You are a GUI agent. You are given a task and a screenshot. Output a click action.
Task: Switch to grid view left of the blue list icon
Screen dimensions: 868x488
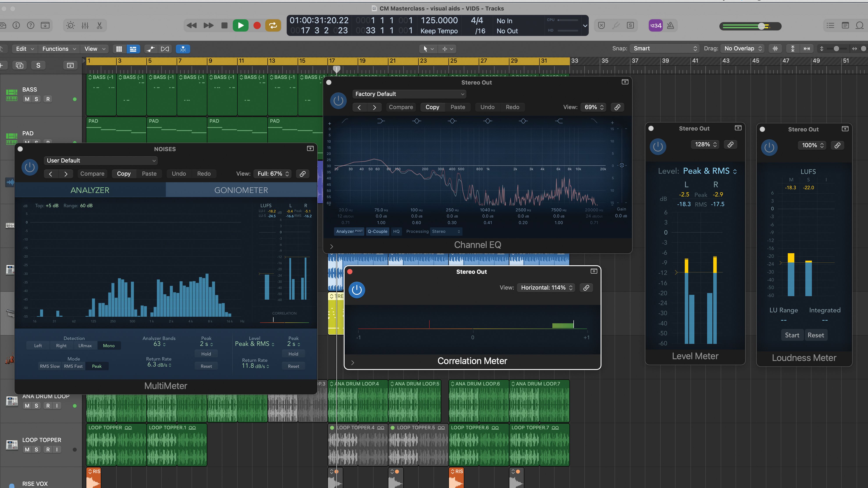pyautogui.click(x=119, y=49)
